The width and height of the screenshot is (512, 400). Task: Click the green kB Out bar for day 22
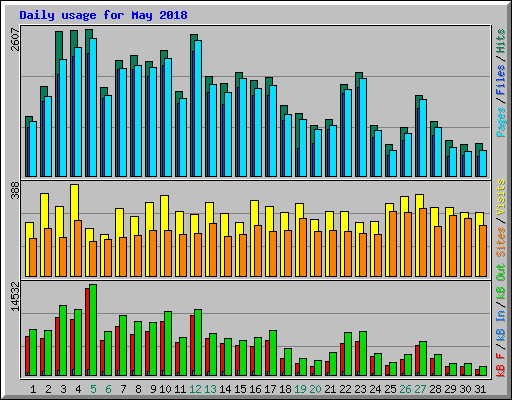pyautogui.click(x=348, y=354)
